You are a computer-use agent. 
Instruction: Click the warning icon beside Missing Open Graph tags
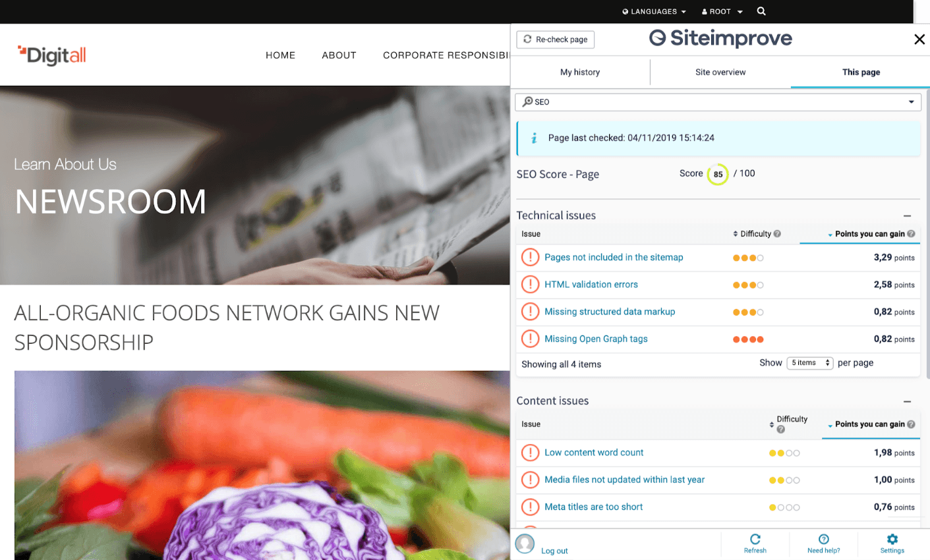pos(530,339)
